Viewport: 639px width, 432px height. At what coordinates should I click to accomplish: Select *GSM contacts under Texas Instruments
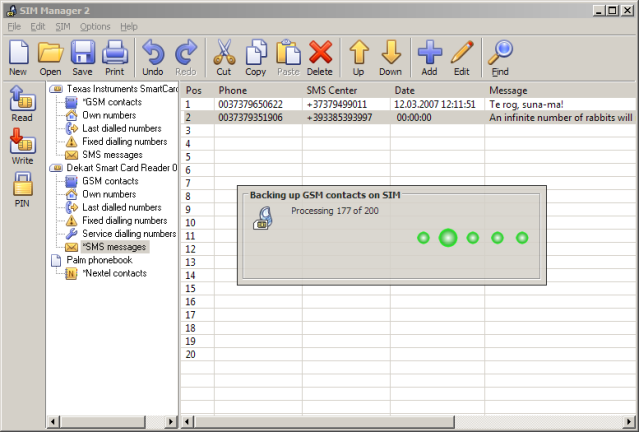point(112,102)
